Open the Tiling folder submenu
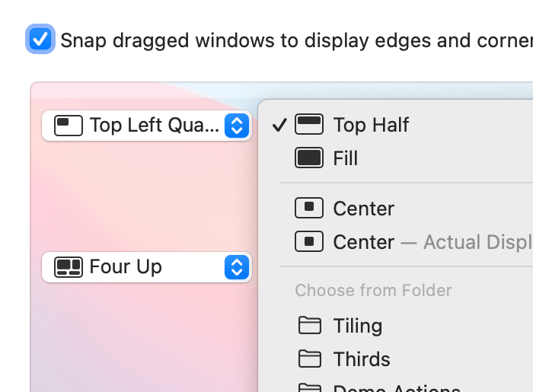Viewport: 533px width, 392px height. coord(357,326)
